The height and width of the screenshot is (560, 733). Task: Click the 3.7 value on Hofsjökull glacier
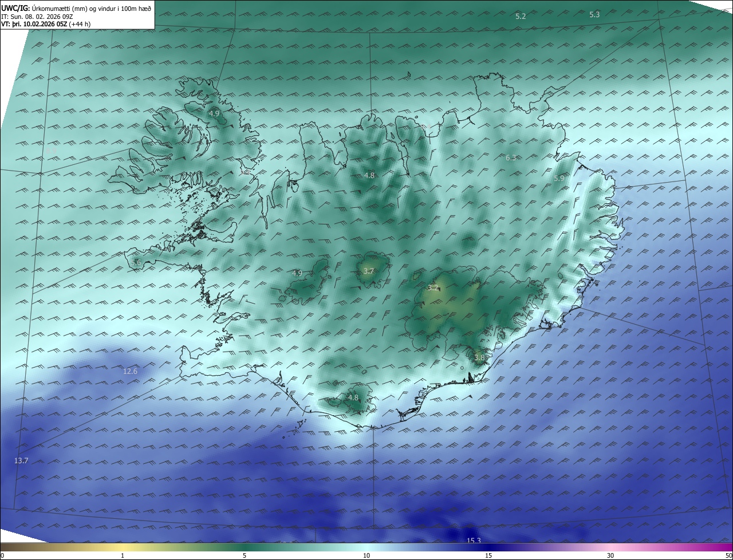pyautogui.click(x=368, y=271)
